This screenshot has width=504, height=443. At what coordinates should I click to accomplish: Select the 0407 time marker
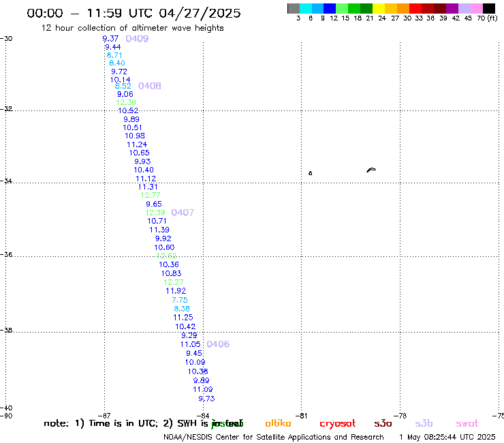(x=183, y=213)
